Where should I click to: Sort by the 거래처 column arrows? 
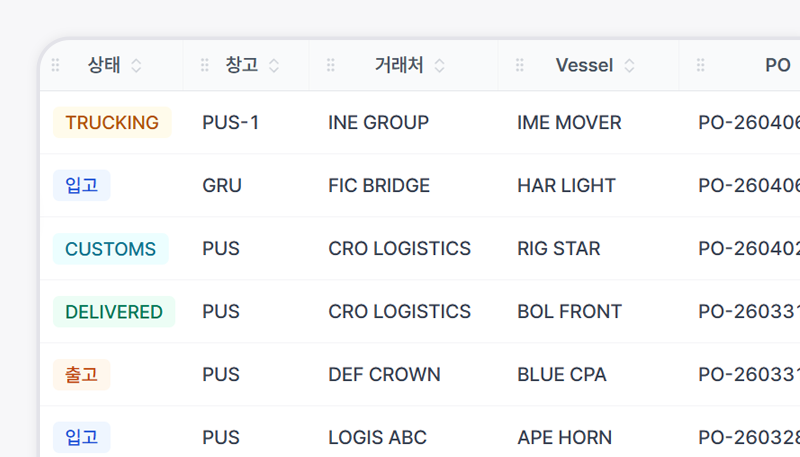click(x=439, y=65)
